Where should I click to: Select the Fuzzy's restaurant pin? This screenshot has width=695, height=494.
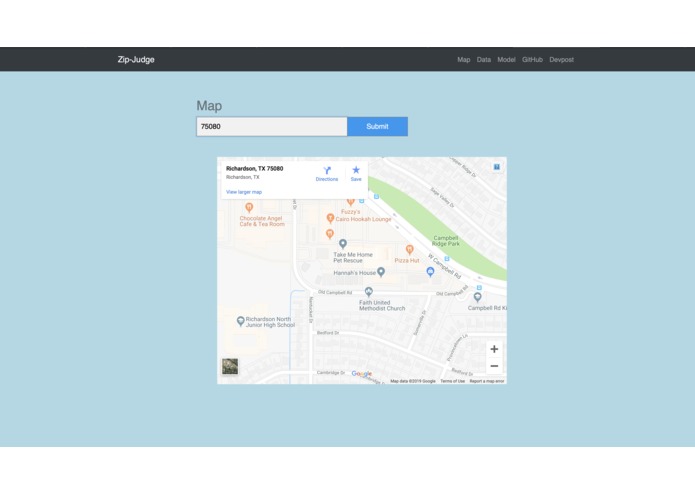pyautogui.click(x=351, y=202)
